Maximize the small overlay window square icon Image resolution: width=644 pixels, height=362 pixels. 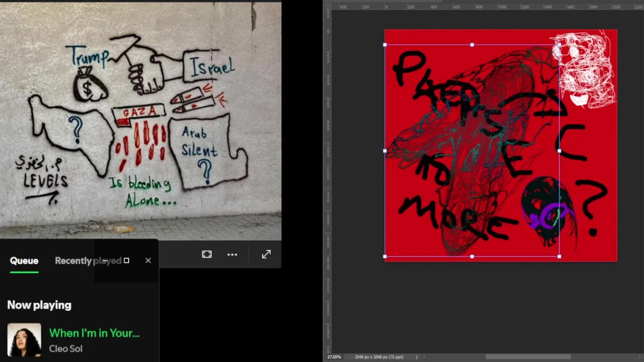(x=126, y=260)
